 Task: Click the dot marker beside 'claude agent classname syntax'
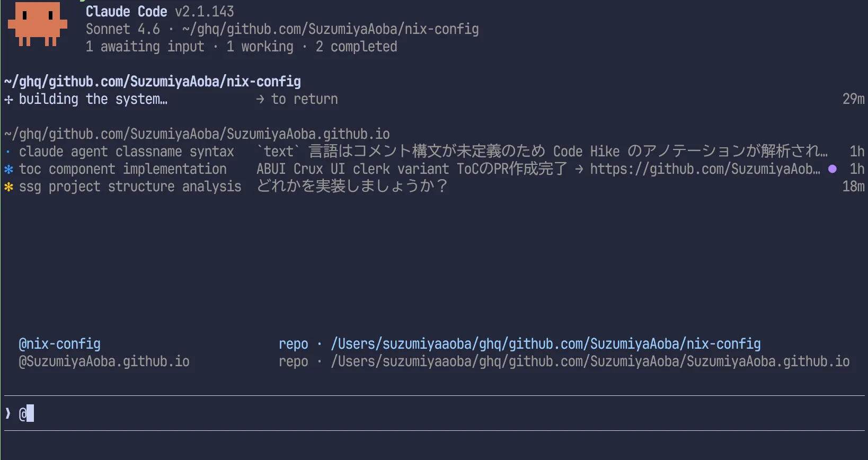(8, 152)
